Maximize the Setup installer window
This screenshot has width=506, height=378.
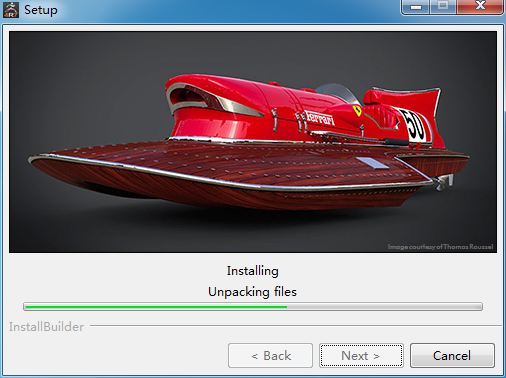coord(443,6)
